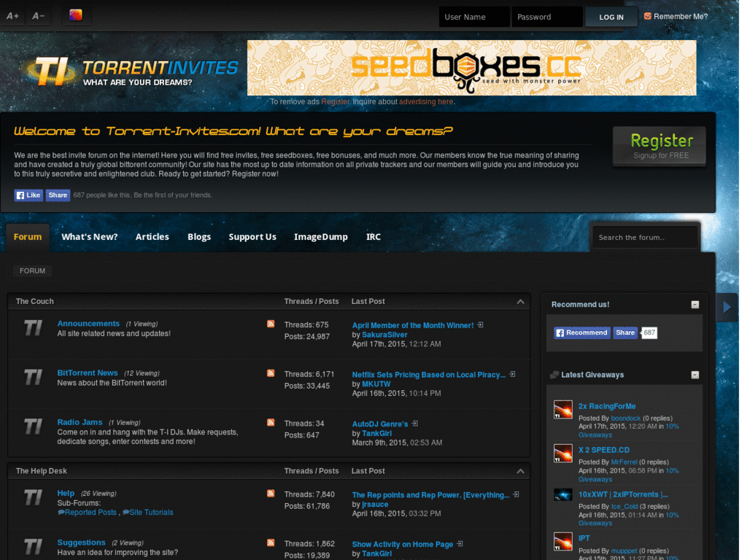Open the Radio Jams forum
Viewport: 747px width, 560px height.
[80, 422]
